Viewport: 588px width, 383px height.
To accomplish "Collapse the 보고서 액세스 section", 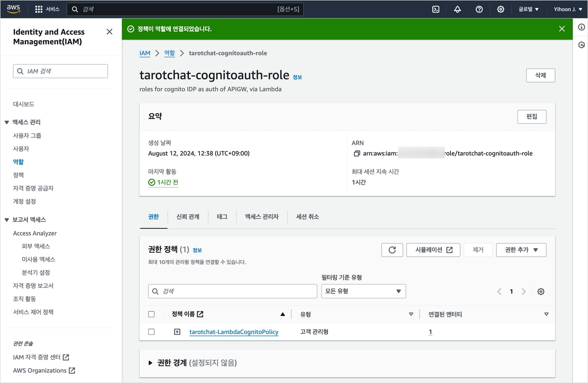I will 6,220.
